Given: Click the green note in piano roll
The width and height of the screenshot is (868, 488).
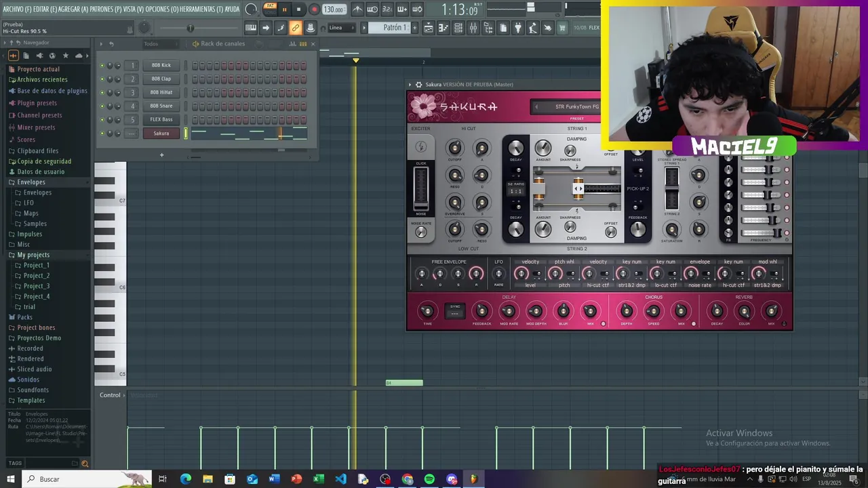Looking at the screenshot, I should click(404, 383).
